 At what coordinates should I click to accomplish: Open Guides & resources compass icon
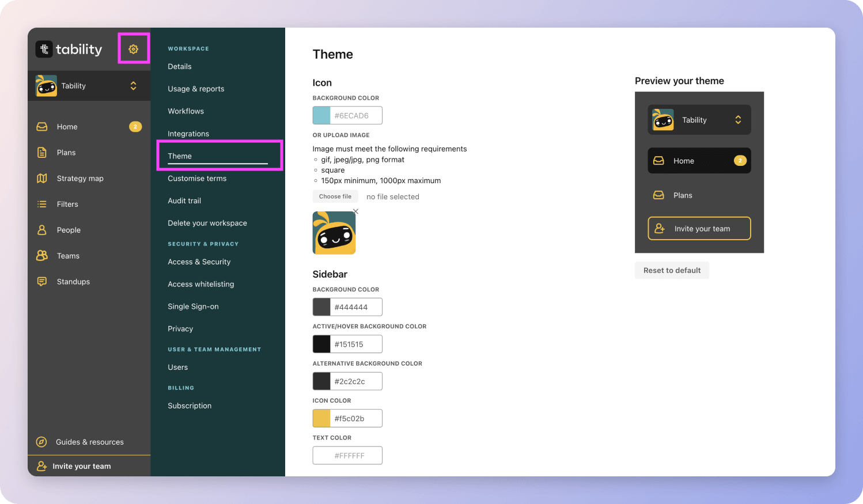pyautogui.click(x=41, y=442)
